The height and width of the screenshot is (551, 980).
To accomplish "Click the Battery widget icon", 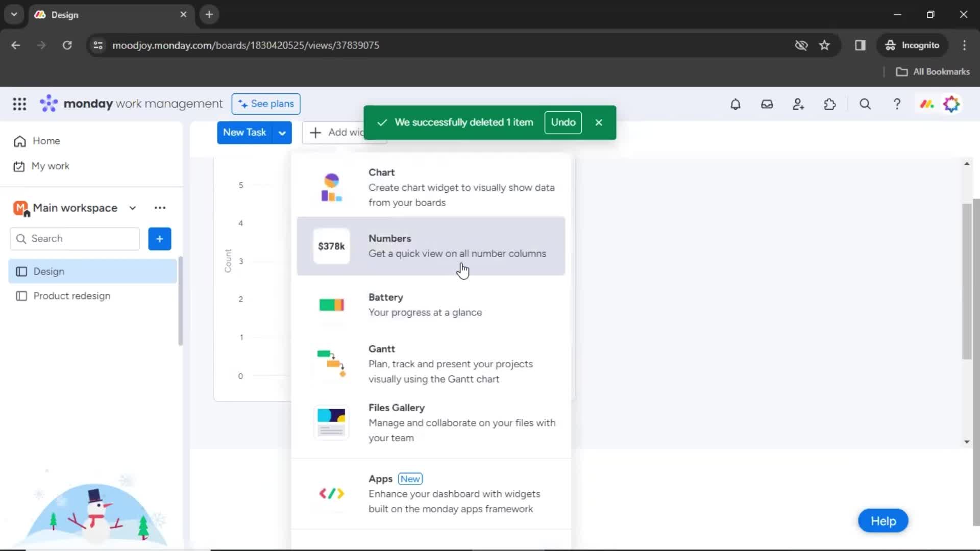I will pyautogui.click(x=332, y=305).
